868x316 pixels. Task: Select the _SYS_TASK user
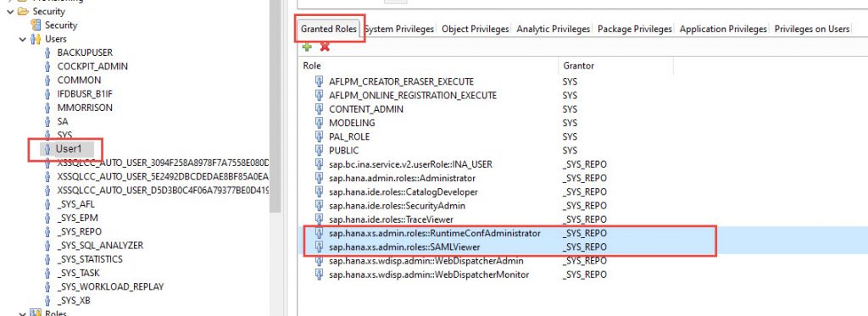pyautogui.click(x=78, y=273)
